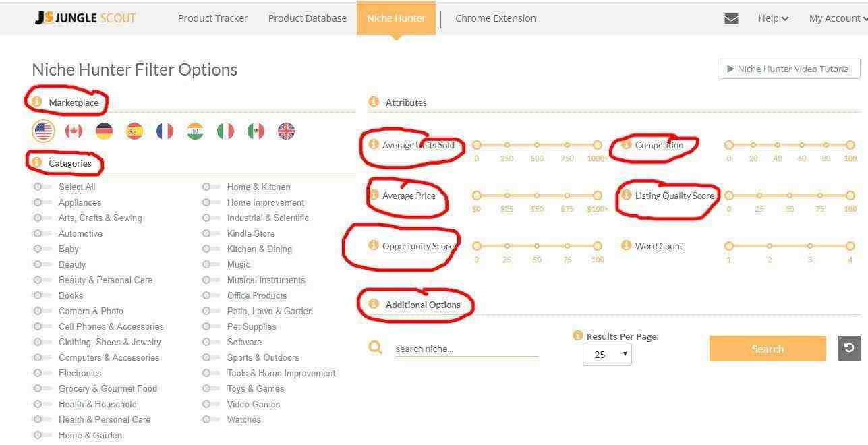This screenshot has height=445, width=868.
Task: Click info icon beside Additional Options
Action: [373, 304]
